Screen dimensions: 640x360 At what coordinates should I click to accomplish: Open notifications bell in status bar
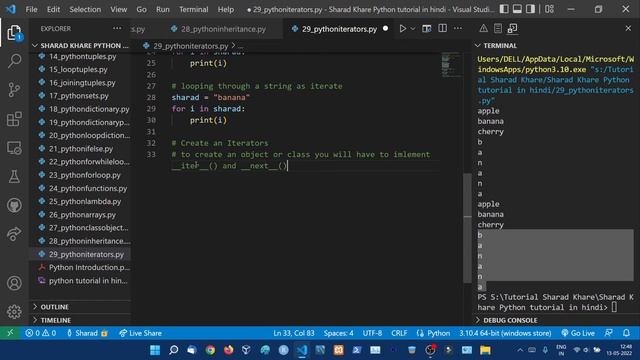point(627,333)
